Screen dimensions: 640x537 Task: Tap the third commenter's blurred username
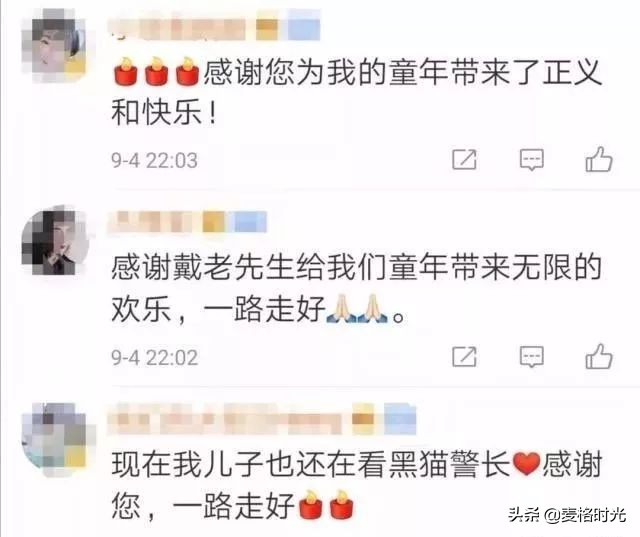coord(225,419)
